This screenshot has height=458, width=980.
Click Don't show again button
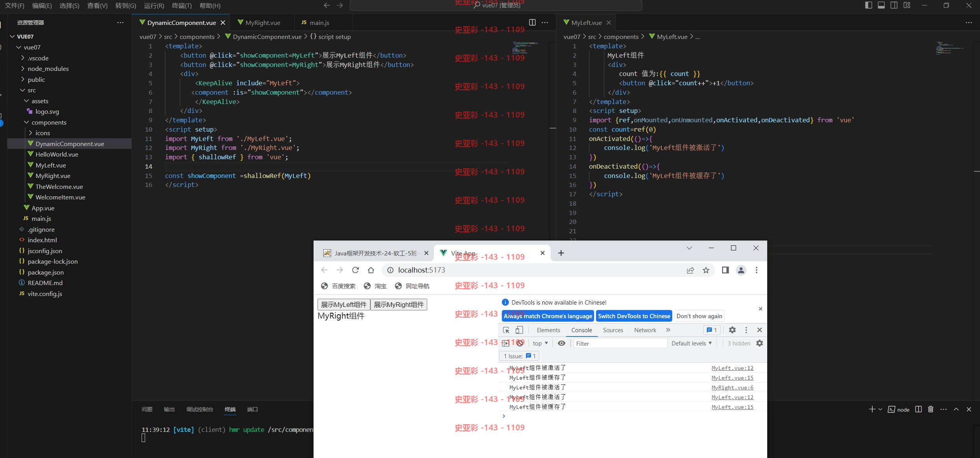click(699, 316)
